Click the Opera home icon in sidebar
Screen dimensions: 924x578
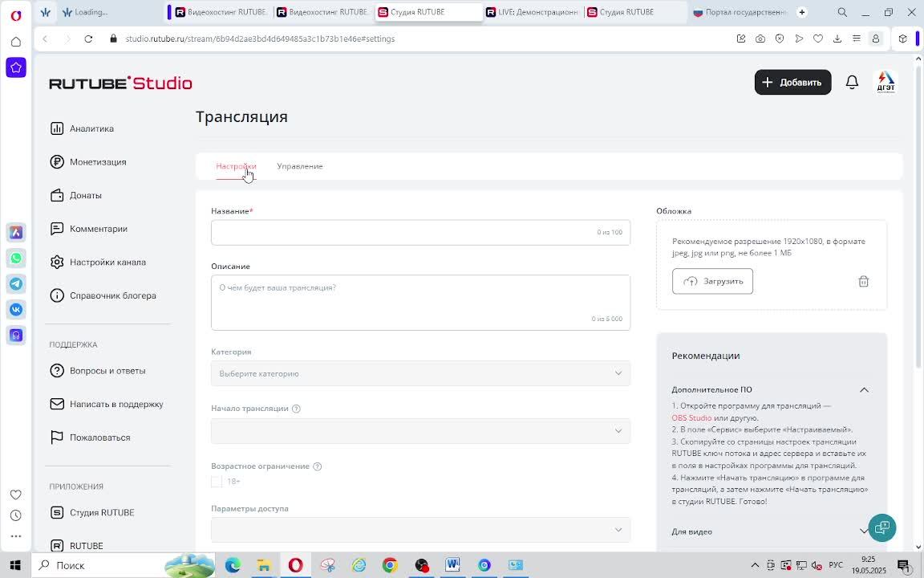pyautogui.click(x=16, y=41)
